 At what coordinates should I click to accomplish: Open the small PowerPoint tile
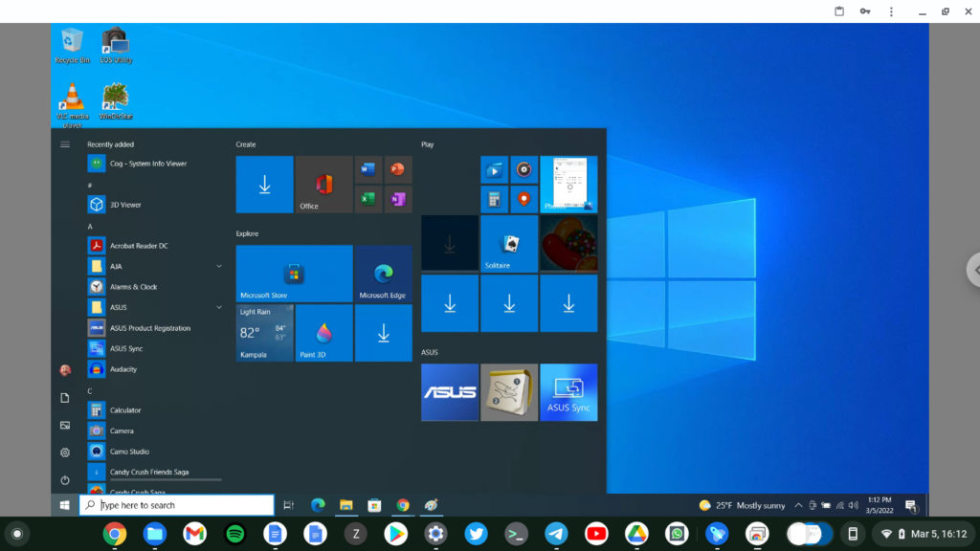[x=398, y=169]
